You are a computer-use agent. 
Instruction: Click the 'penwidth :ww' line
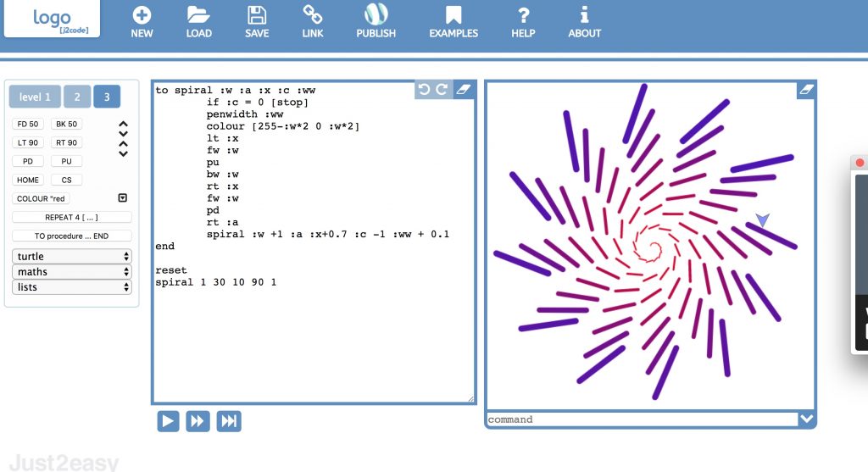(245, 114)
